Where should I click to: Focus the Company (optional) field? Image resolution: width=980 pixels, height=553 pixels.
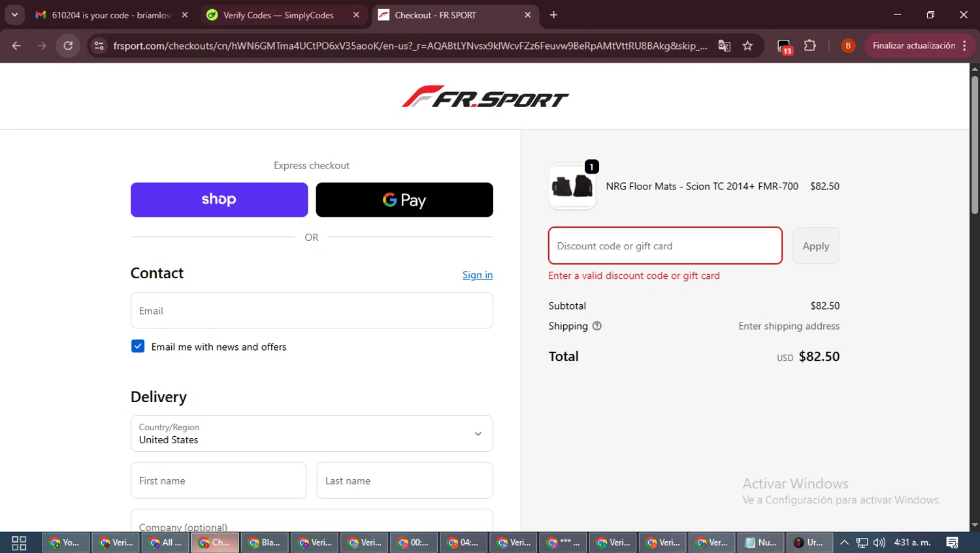[312, 522]
